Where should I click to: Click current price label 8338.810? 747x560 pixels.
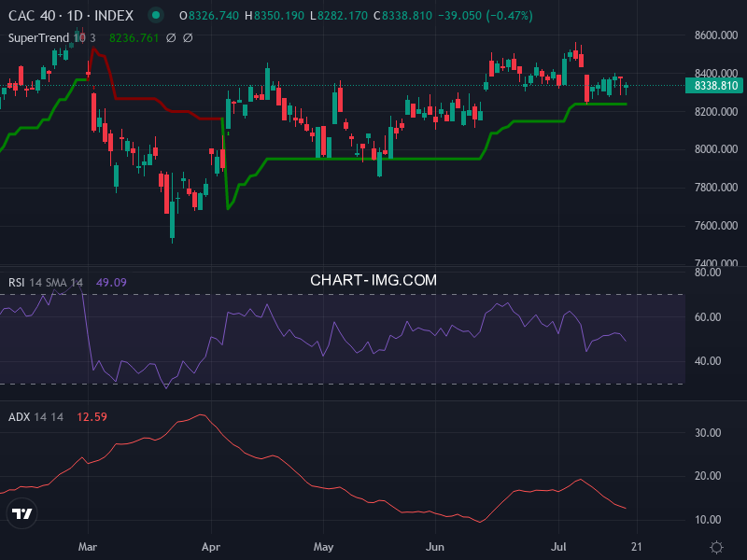(x=713, y=86)
